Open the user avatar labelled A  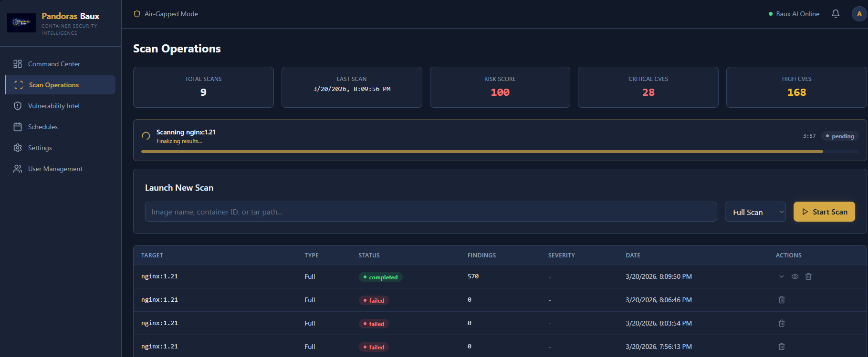[859, 14]
